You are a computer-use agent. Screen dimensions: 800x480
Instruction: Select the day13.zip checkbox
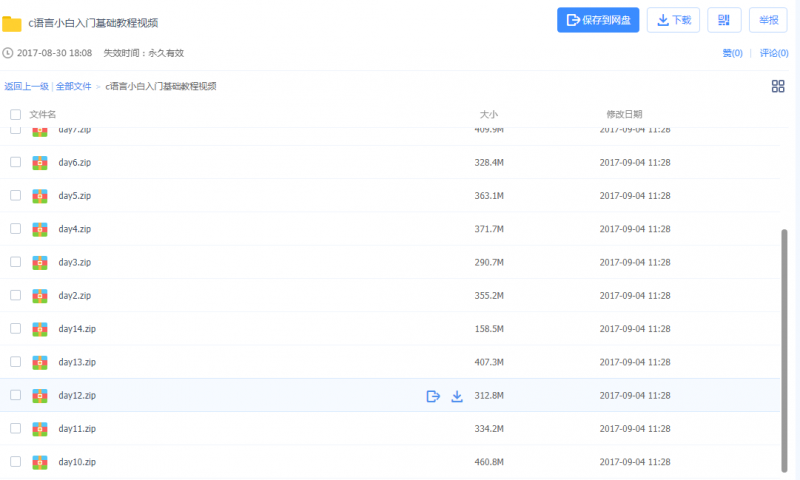click(15, 362)
